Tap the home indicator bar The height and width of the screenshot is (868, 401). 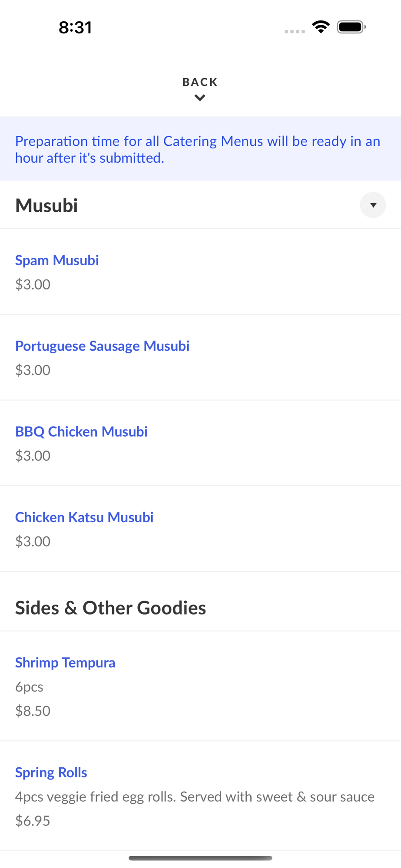(200, 858)
